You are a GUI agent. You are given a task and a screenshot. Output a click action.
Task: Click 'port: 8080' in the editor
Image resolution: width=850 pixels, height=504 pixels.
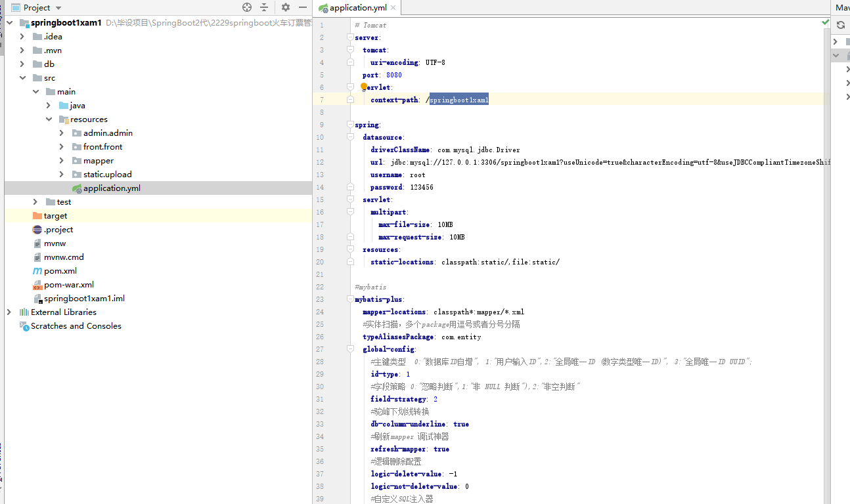pos(382,75)
